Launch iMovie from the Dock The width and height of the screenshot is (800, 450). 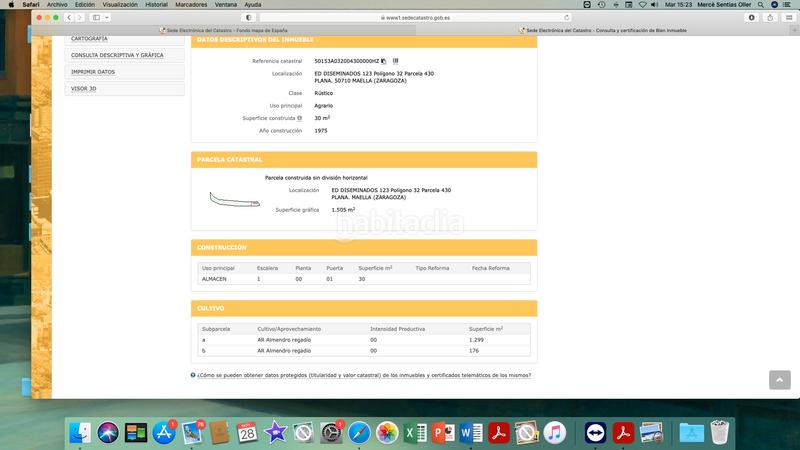tap(276, 433)
